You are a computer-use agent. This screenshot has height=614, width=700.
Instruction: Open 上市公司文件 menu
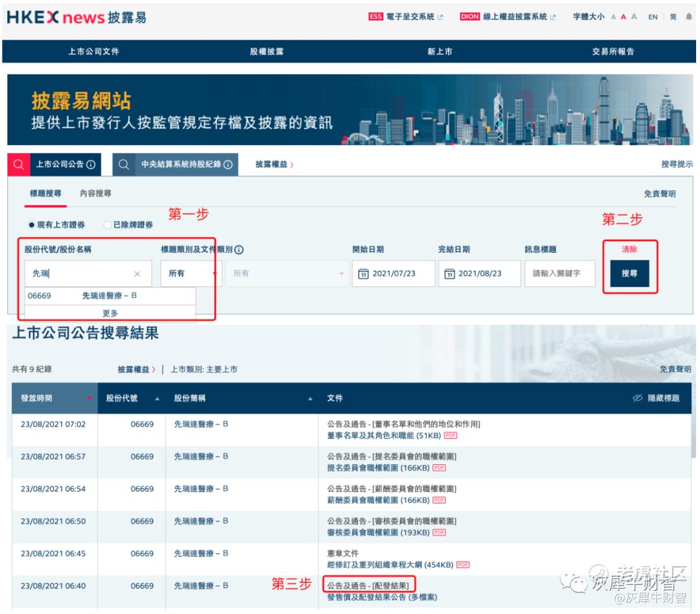[x=93, y=51]
